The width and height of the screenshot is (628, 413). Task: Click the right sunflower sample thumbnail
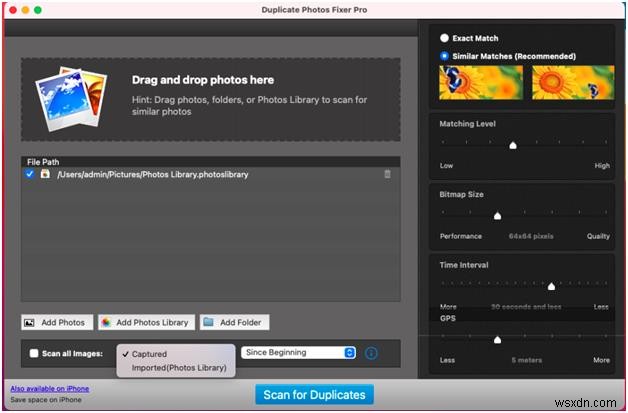click(x=573, y=83)
